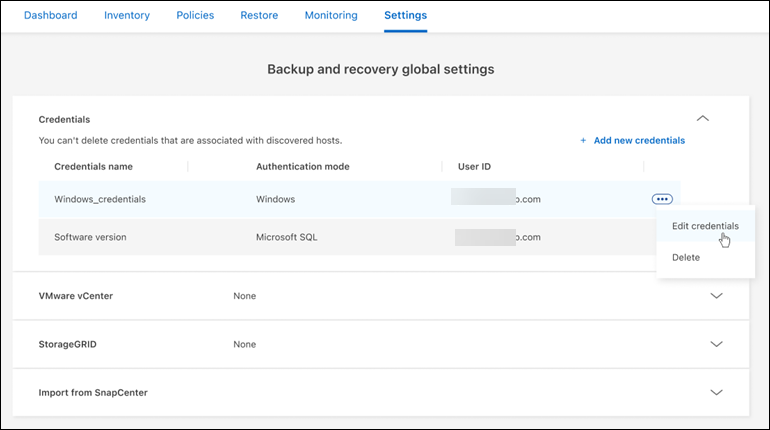Select the Software version credentials name
Viewport: 770px width, 430px height.
point(90,237)
